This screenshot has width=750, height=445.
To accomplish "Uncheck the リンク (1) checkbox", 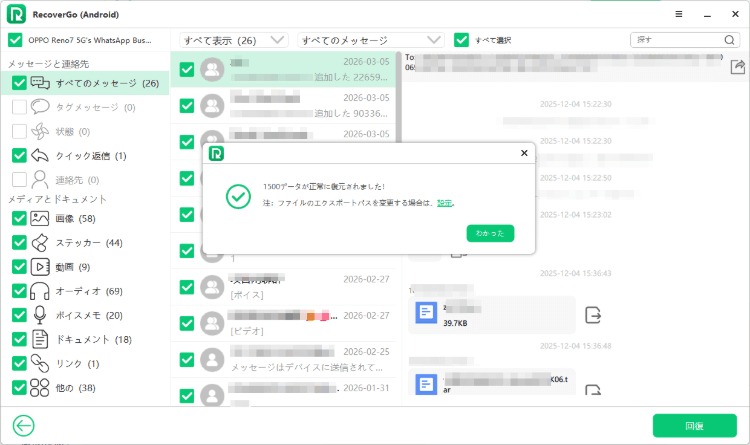I will tap(19, 364).
